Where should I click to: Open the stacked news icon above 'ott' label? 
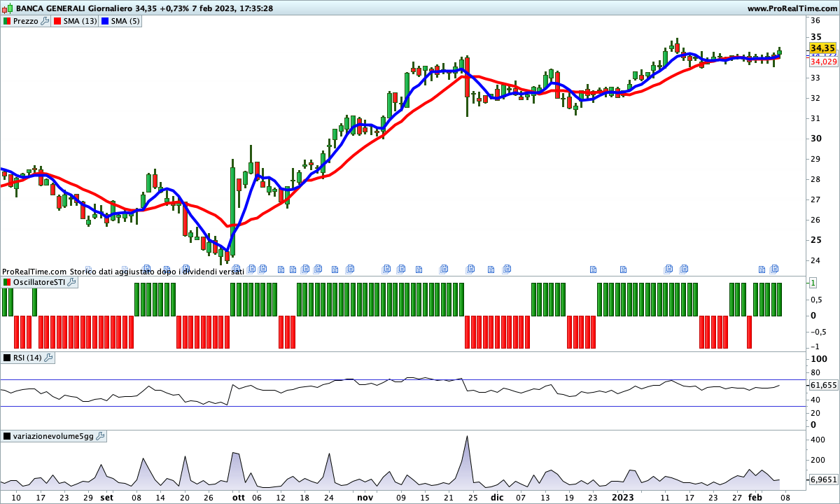(236, 269)
